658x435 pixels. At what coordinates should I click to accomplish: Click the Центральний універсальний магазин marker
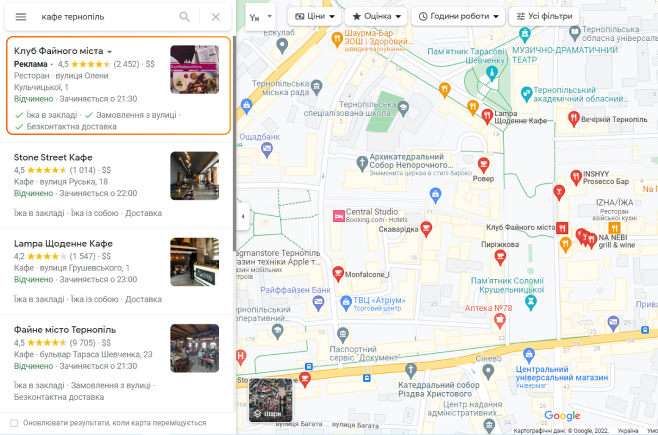(x=529, y=355)
